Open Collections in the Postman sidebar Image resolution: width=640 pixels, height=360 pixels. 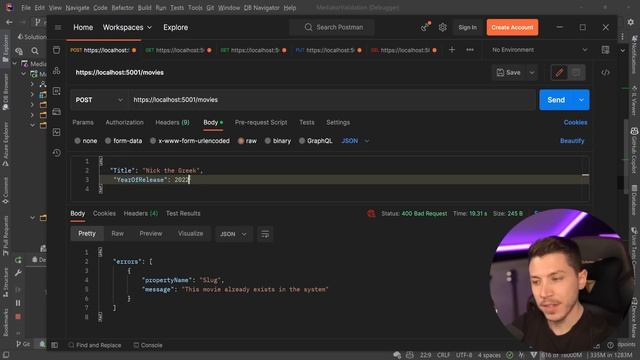tap(56, 50)
